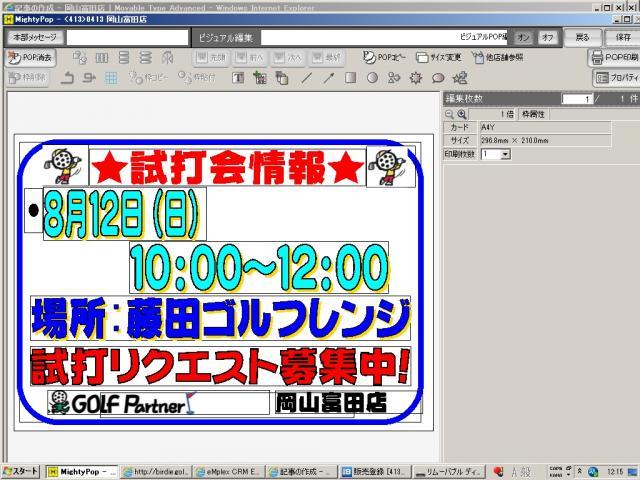
Task: Open the Windows スタート menu
Action: coord(20,471)
